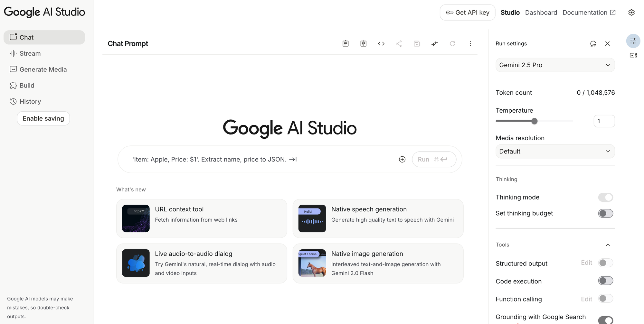Screen dimensions: 644x324
Task: Click the Native speech generation thumbnail
Action: pyautogui.click(x=312, y=218)
